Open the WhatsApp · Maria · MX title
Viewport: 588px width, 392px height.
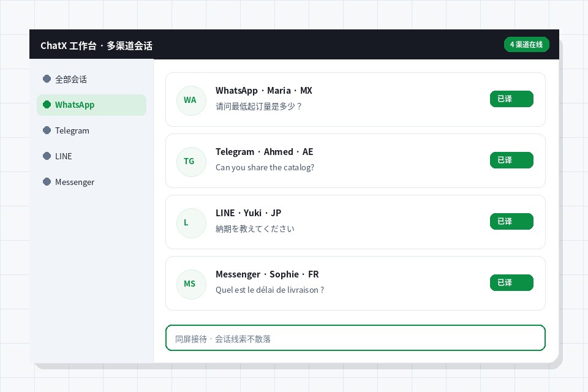(x=263, y=91)
